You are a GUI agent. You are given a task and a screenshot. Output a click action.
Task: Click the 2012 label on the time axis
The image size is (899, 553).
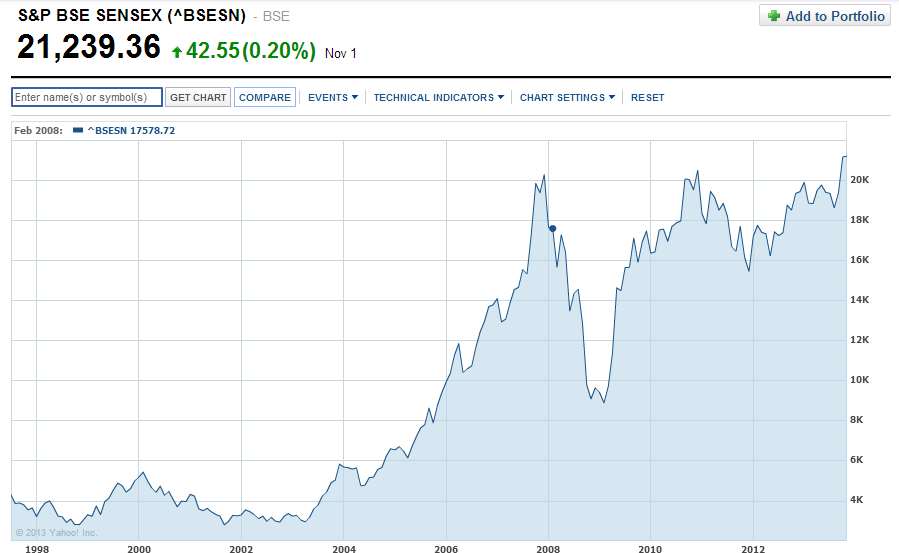coord(753,549)
